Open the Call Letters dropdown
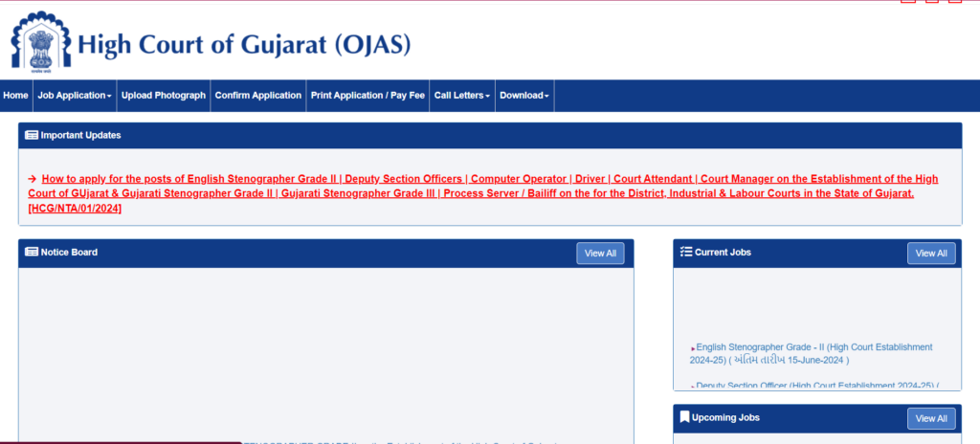980x444 pixels. coord(462,96)
